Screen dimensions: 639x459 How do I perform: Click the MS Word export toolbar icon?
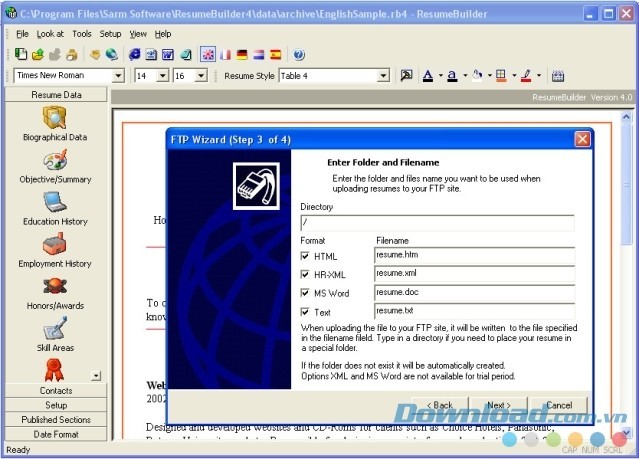(x=168, y=54)
